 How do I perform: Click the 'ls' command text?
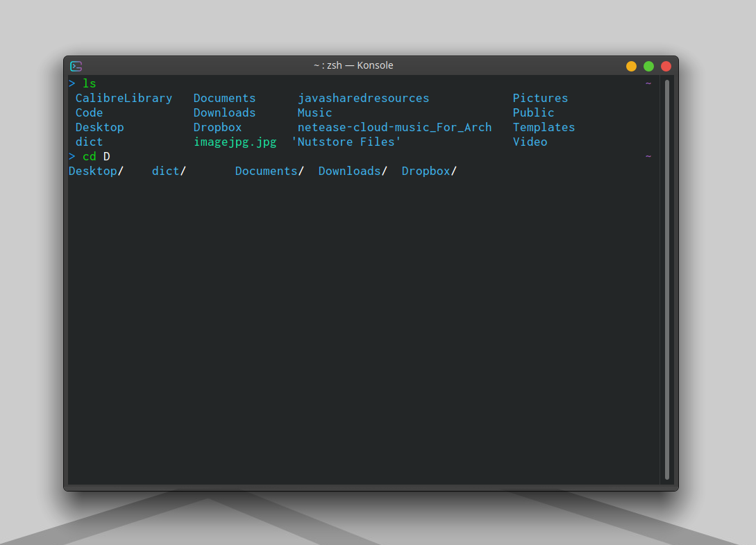tap(89, 83)
